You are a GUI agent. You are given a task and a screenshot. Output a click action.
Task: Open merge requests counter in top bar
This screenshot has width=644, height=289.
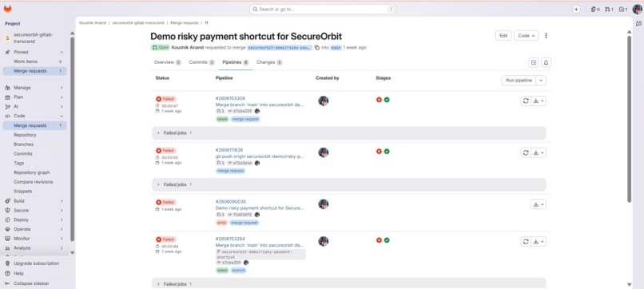[610, 9]
